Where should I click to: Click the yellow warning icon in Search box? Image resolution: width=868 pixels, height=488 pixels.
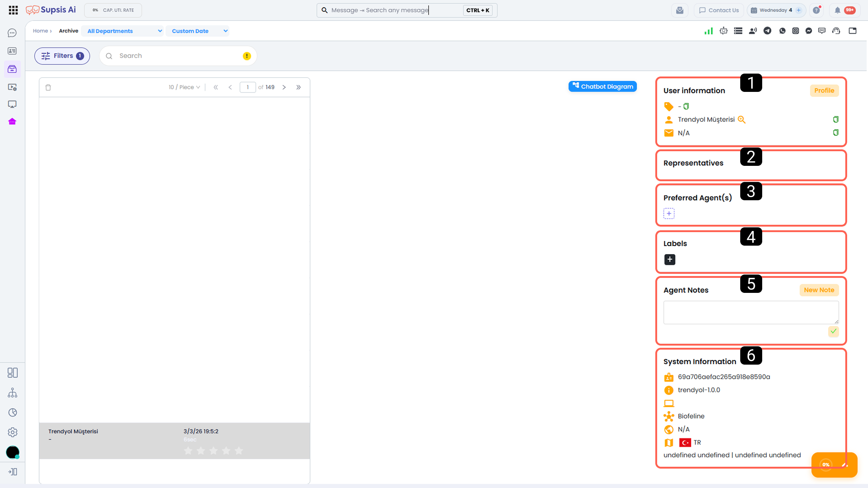click(247, 56)
